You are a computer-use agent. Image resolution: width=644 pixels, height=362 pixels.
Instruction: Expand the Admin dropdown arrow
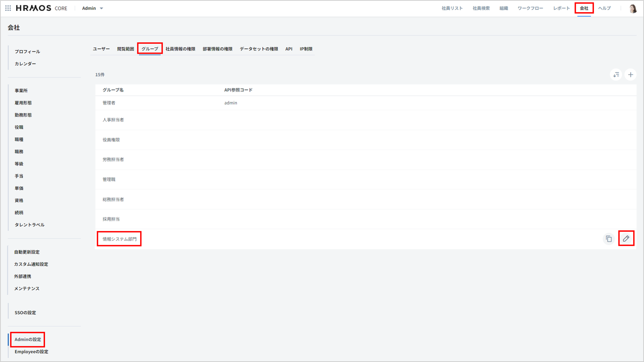(102, 8)
